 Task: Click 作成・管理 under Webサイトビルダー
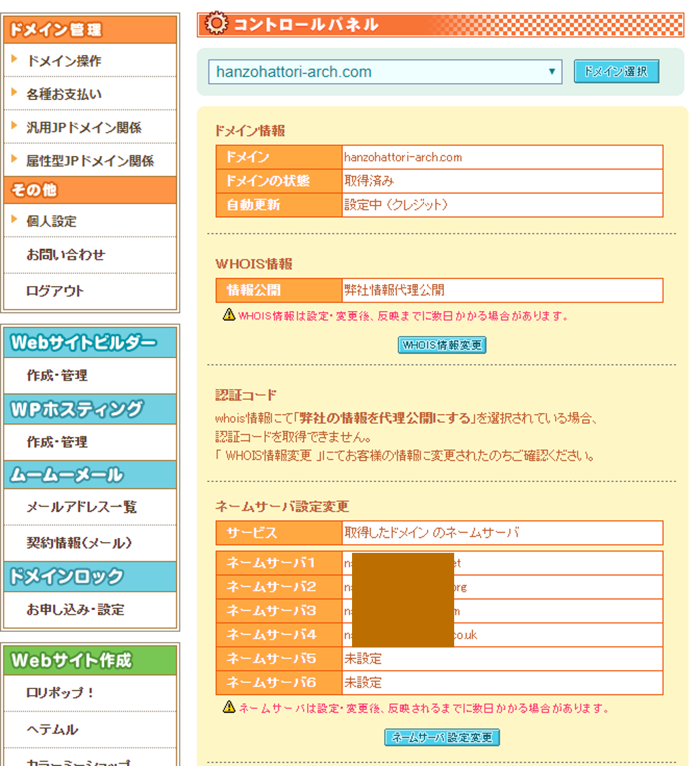coord(59,375)
